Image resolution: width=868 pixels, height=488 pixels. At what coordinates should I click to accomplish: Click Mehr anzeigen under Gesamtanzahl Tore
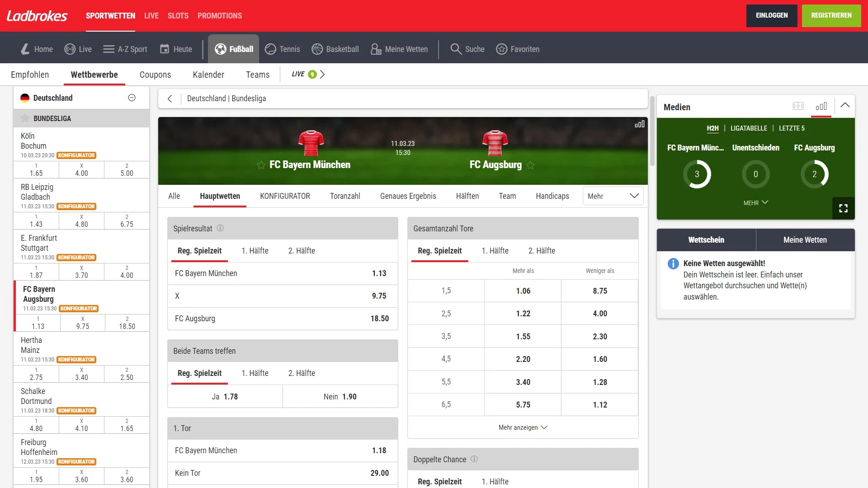(523, 427)
